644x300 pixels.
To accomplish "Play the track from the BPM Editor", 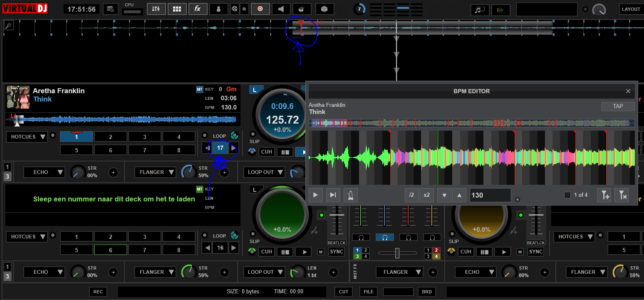I will point(316,195).
